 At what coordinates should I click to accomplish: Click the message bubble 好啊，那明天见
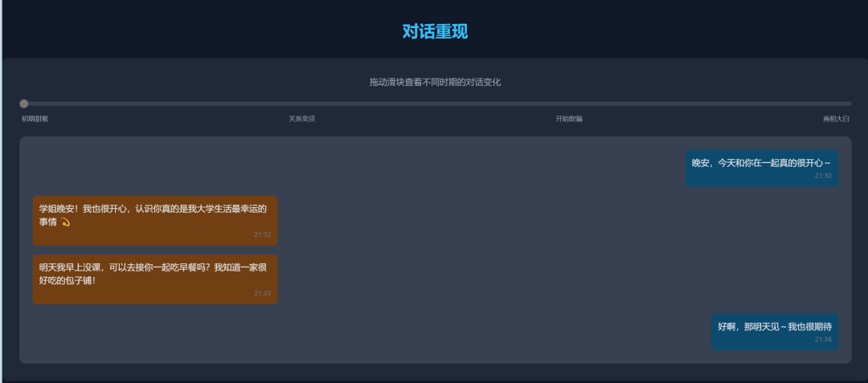[x=775, y=332]
